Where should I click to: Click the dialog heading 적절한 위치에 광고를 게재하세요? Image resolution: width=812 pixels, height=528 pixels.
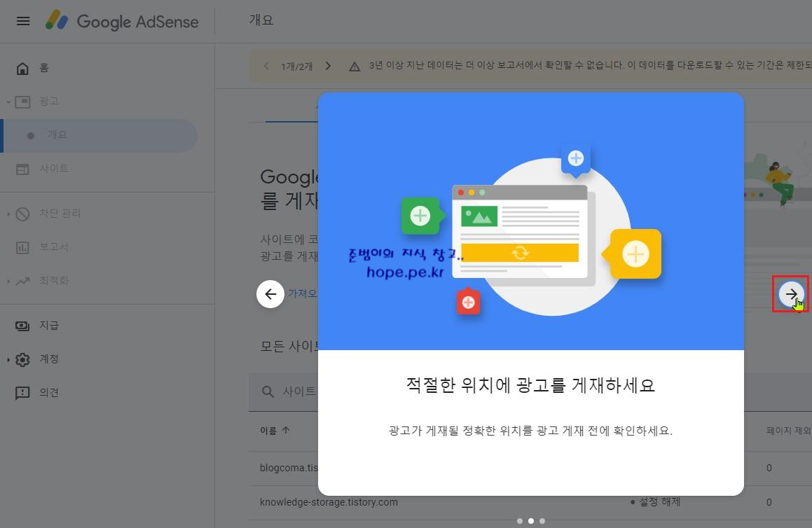[x=531, y=385]
